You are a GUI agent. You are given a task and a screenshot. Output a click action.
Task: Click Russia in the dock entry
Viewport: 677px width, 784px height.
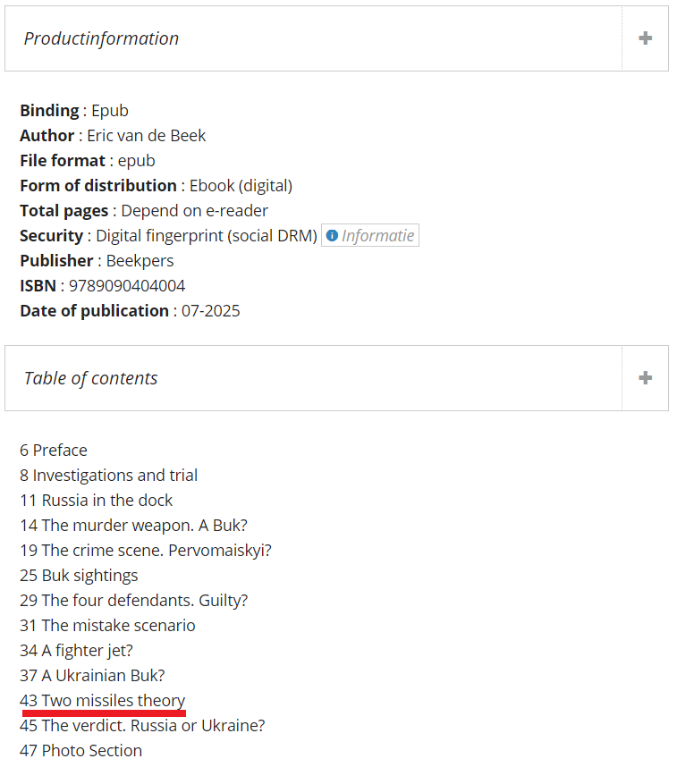96,500
